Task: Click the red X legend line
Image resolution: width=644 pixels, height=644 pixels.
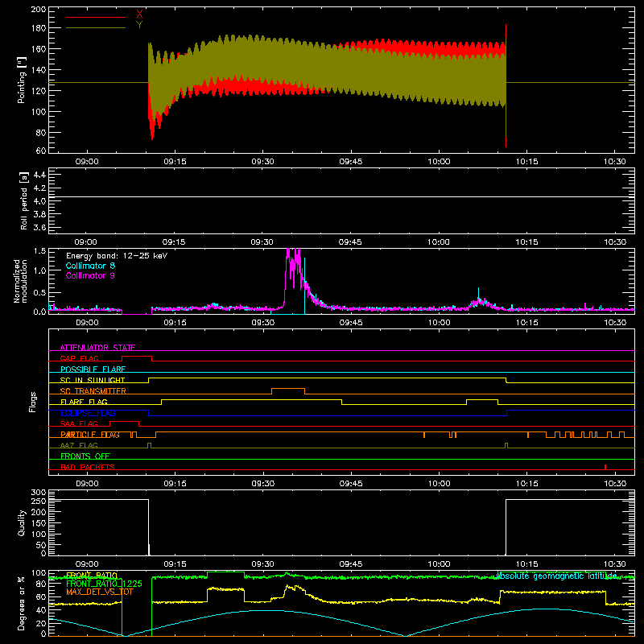Action: [96, 17]
